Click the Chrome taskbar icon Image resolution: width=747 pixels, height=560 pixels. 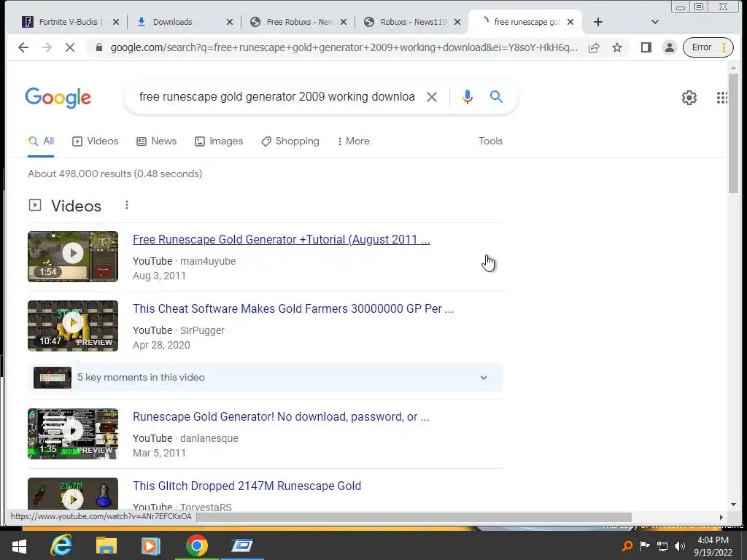pos(196,545)
